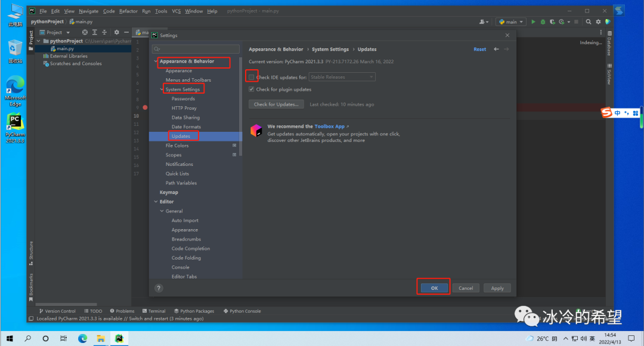The height and width of the screenshot is (346, 644).
Task: Open the Project view selector dropdown
Action: coord(55,32)
